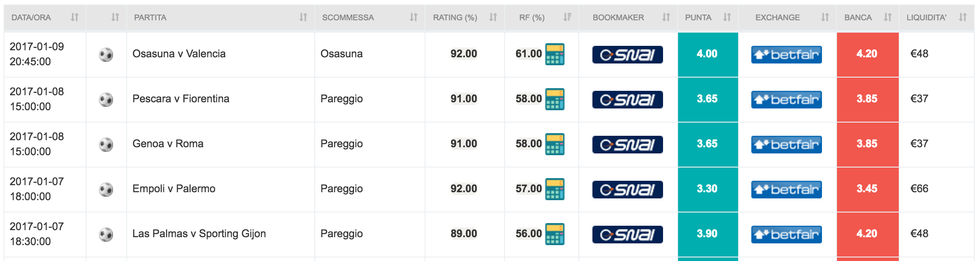Image resolution: width=980 pixels, height=261 pixels.
Task: Open Betfair exchange logo for Pescara v Fiorentina
Action: coord(786,100)
